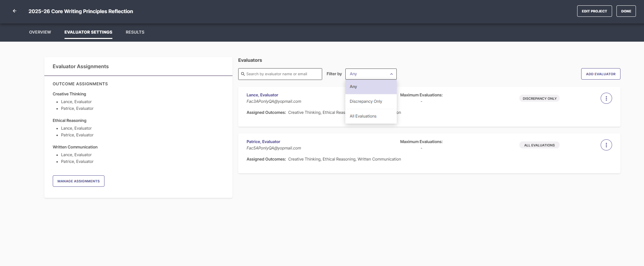Click the Written Communication outcome heading
The width and height of the screenshot is (644, 266).
pos(75,147)
